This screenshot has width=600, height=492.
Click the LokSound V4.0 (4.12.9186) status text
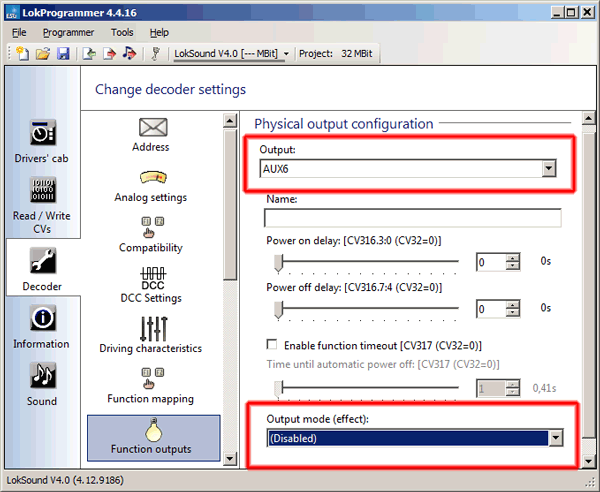tap(65, 480)
